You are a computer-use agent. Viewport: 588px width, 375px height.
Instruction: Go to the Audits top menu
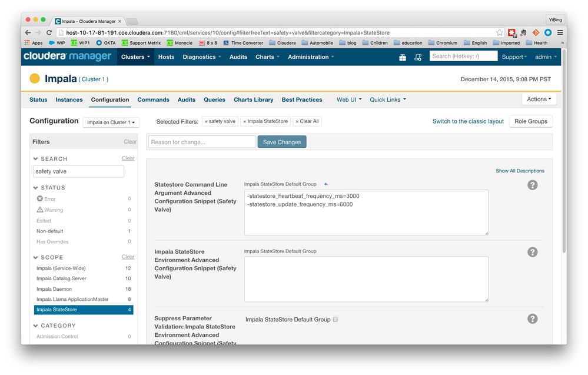(238, 57)
